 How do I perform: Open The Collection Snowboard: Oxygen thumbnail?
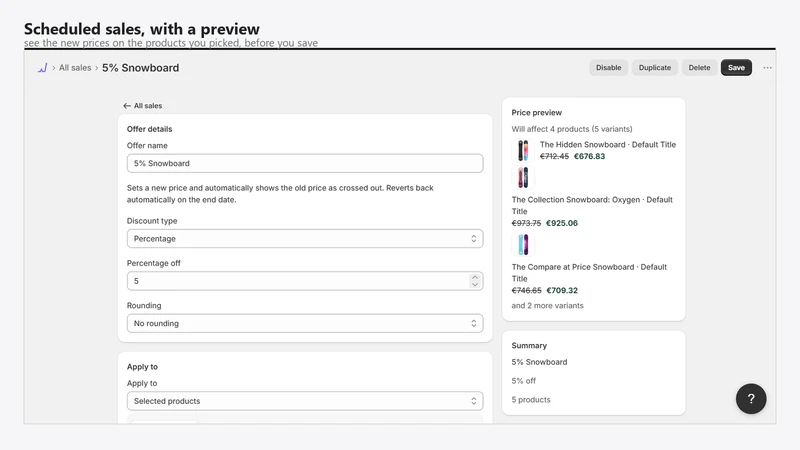click(523, 178)
